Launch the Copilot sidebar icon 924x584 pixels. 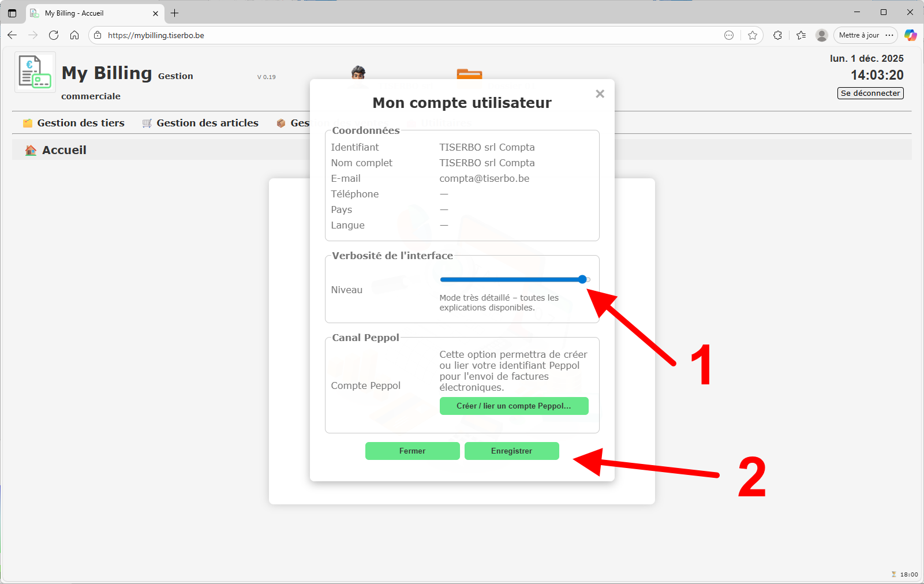coord(910,35)
